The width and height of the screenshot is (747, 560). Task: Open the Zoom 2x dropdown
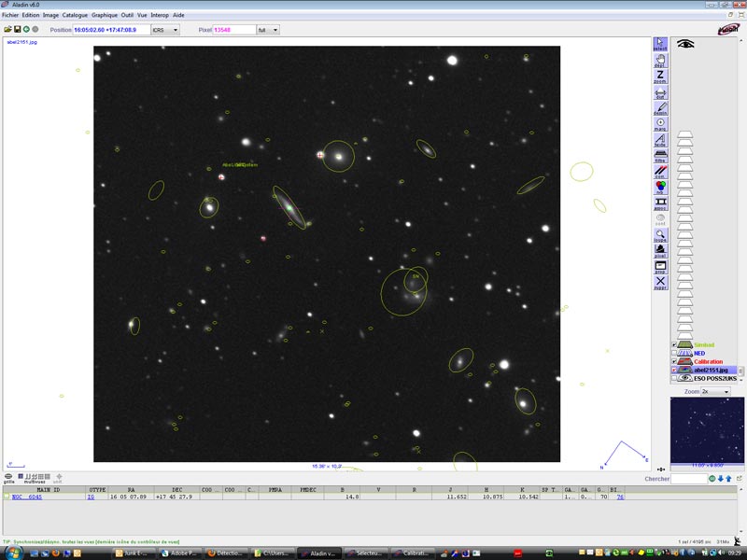(x=715, y=391)
